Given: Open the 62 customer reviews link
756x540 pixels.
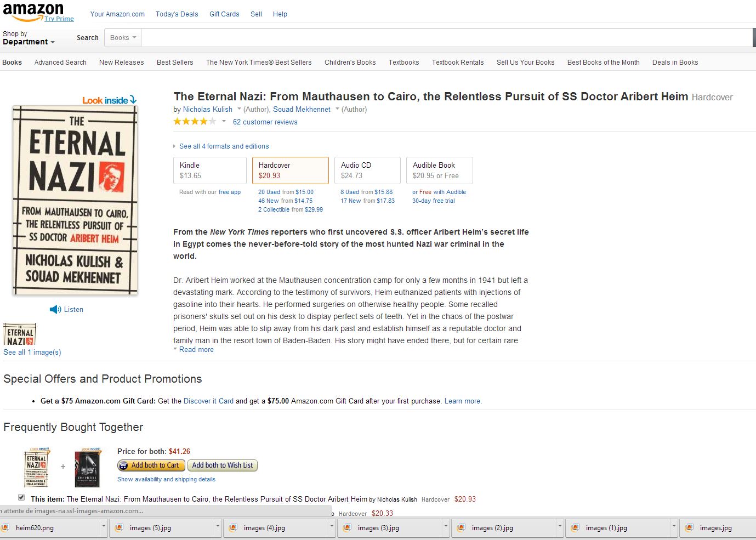Looking at the screenshot, I should coord(265,122).
